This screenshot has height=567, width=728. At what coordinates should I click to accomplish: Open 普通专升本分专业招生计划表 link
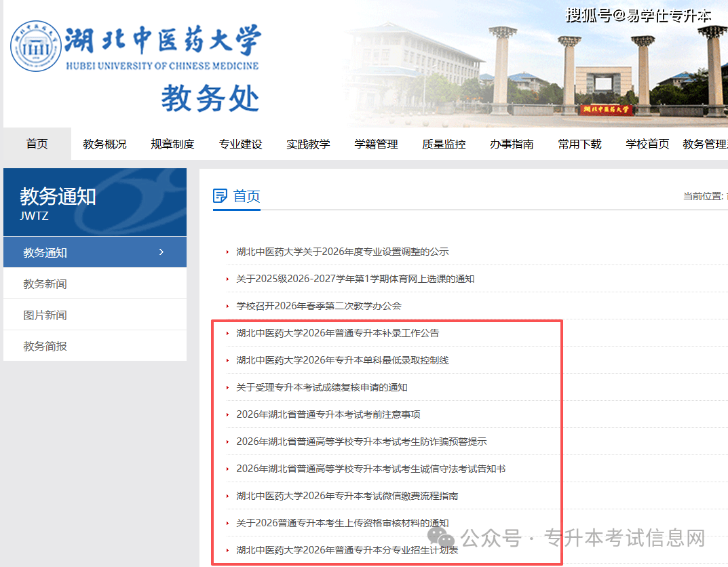tap(347, 550)
